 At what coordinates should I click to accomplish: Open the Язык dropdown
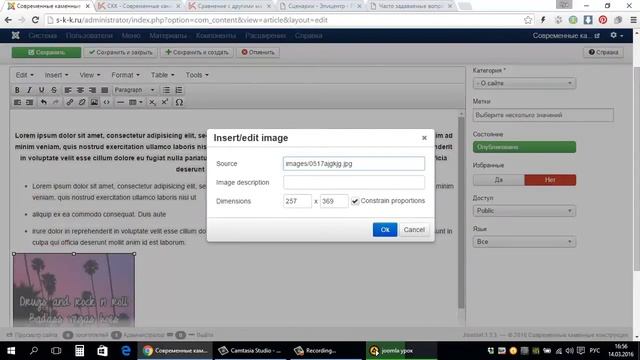(524, 242)
